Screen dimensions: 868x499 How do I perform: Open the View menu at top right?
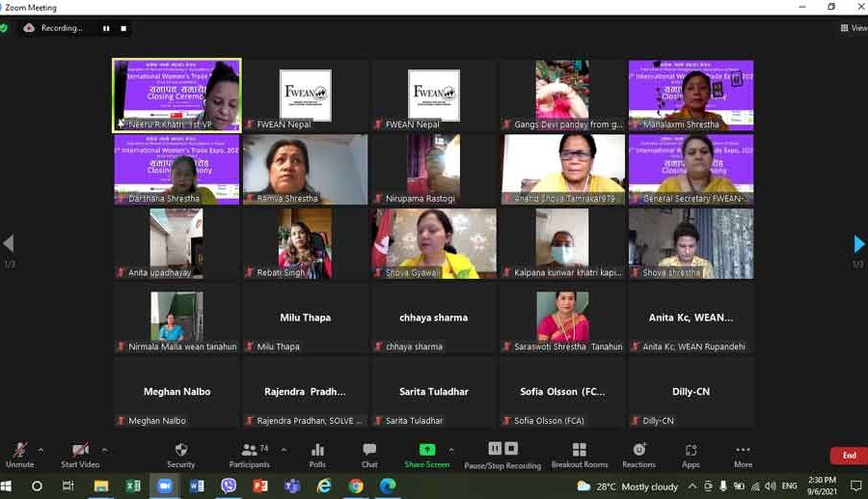[853, 28]
